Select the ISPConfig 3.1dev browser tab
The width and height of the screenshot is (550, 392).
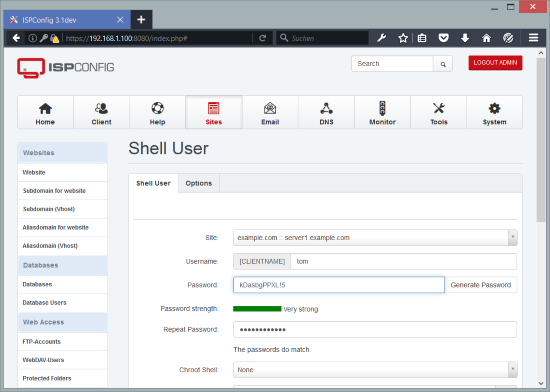point(67,20)
